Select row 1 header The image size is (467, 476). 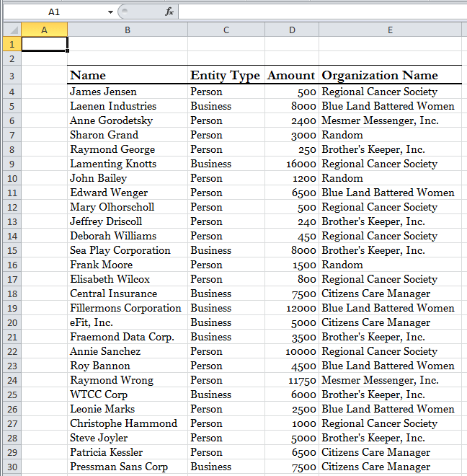point(12,44)
